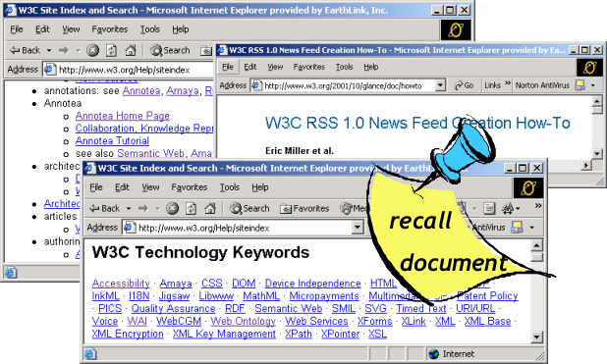Click the Internet zone globe in the status bar
Viewport: 607px width, 364px height.
click(434, 353)
